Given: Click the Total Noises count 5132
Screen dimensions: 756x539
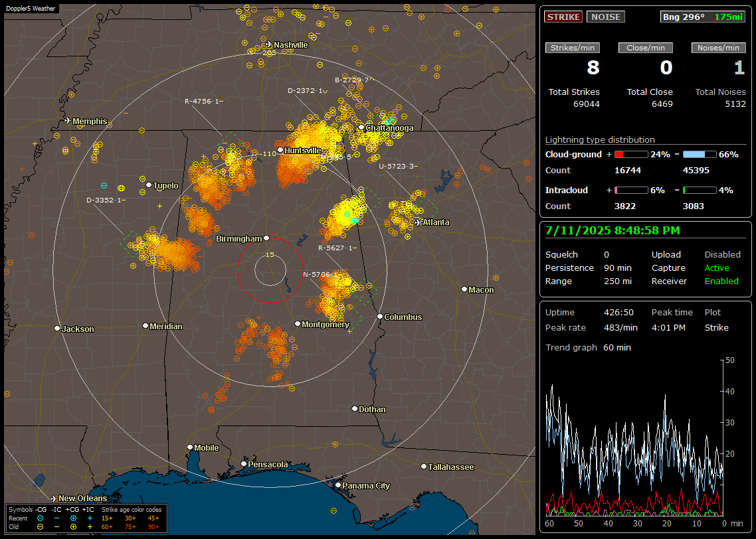Looking at the screenshot, I should [735, 104].
